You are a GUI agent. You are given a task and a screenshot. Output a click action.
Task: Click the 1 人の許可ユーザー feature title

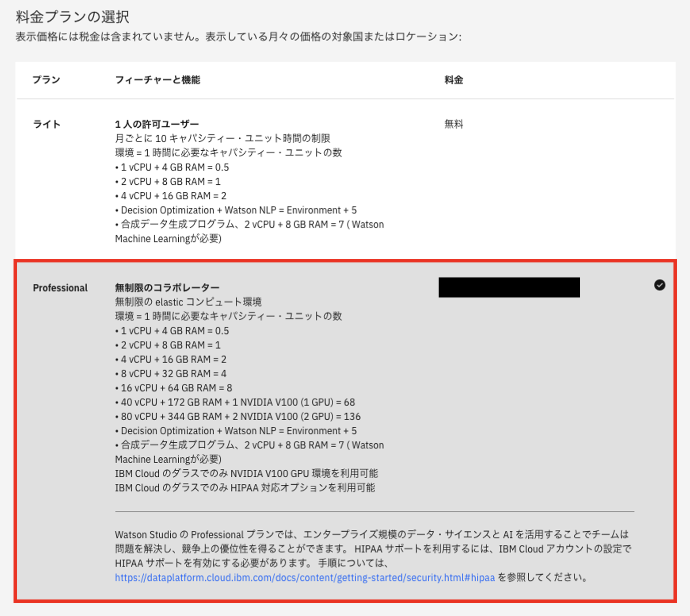(157, 124)
